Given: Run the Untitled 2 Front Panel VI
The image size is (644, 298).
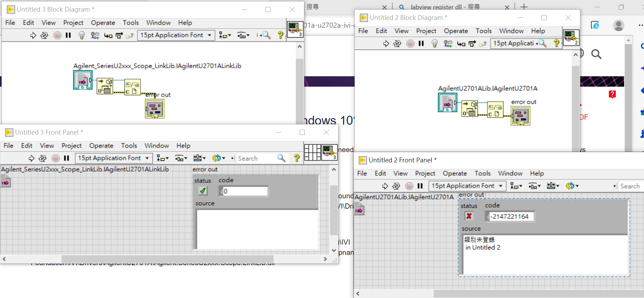Looking at the screenshot, I should (385, 186).
